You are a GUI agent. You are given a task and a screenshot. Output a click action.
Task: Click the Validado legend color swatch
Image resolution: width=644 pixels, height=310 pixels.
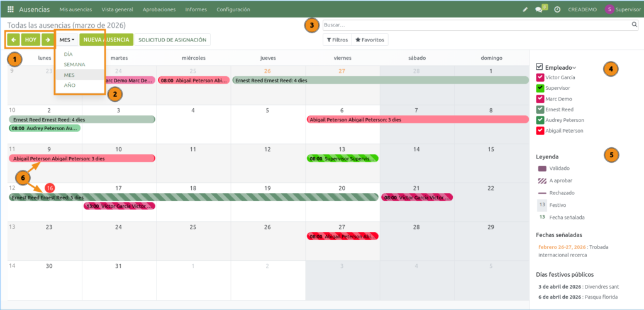[542, 169]
